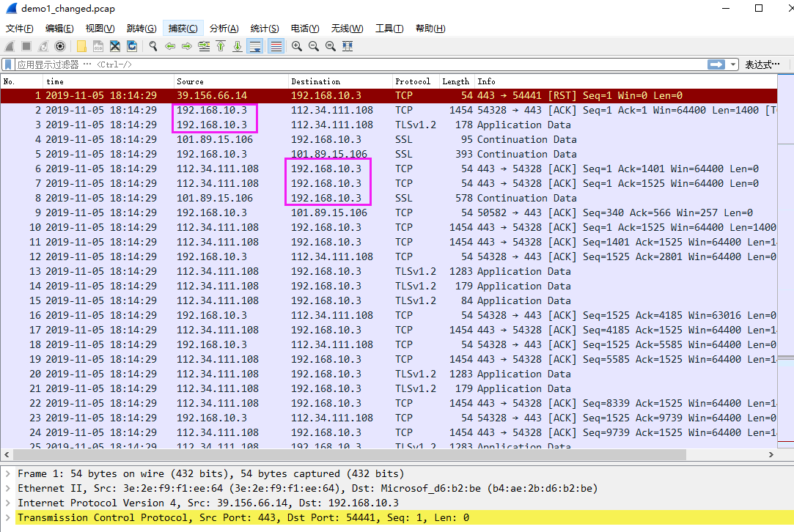The image size is (794, 532).
Task: Start a new packet capture (shark fin icon)
Action: 10,47
